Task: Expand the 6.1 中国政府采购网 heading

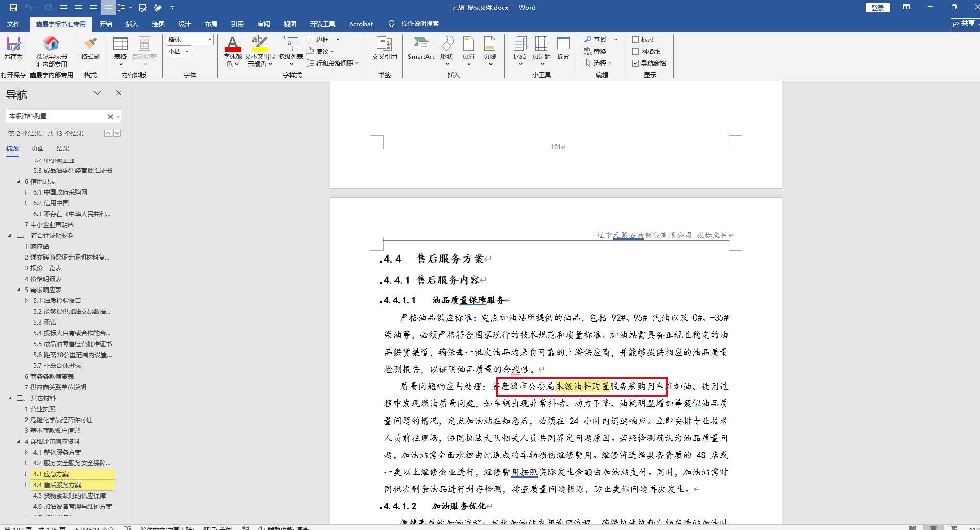Action: (x=27, y=192)
